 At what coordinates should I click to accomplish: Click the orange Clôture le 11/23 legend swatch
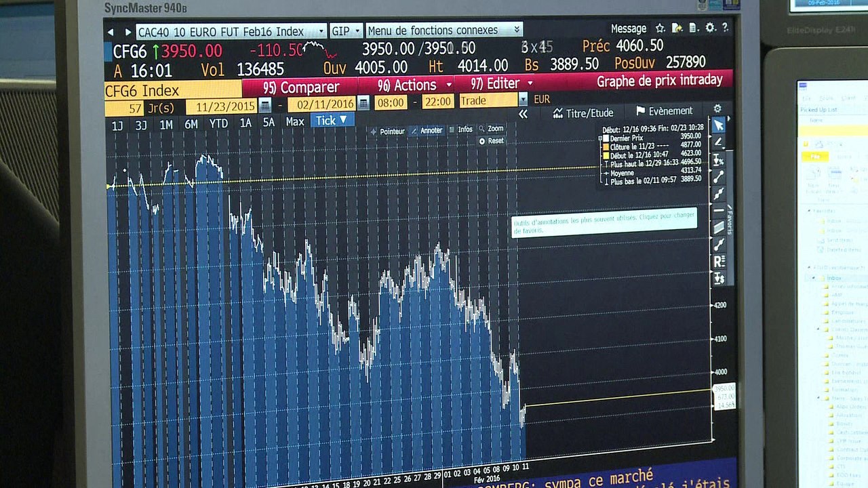[x=606, y=146]
